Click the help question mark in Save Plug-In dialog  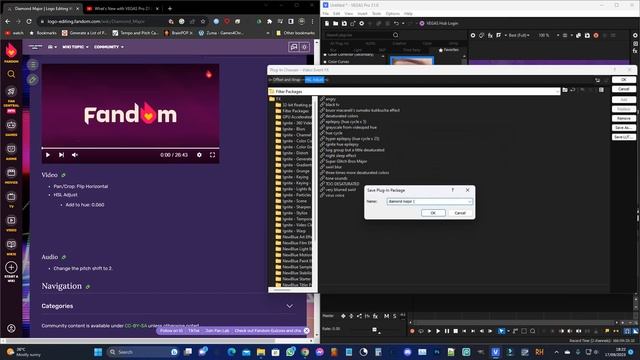(x=453, y=190)
